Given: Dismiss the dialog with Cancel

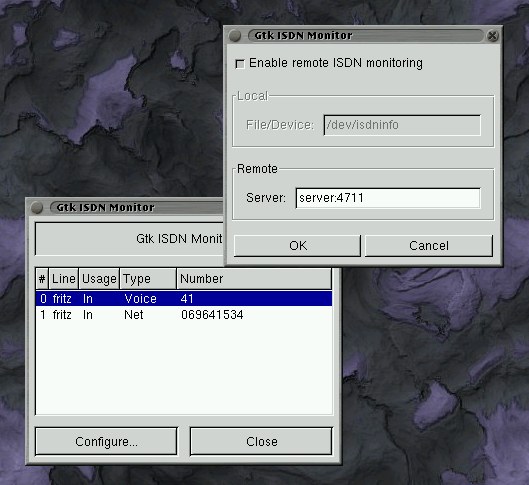Looking at the screenshot, I should pos(429,246).
